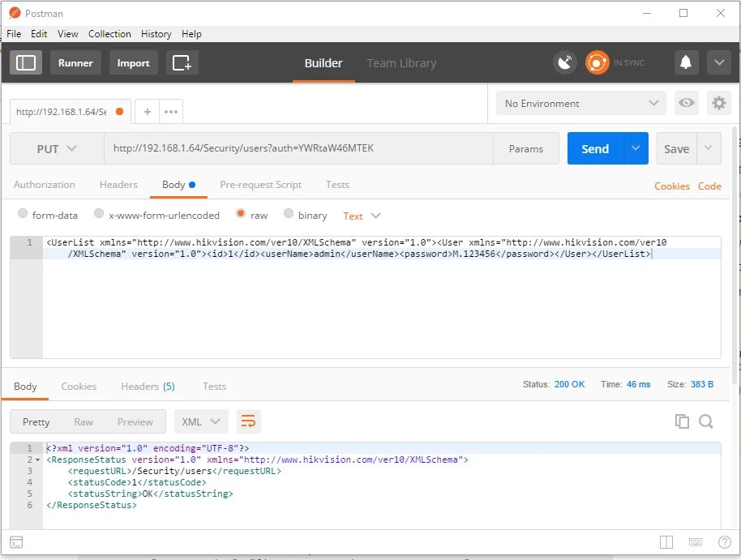Switch to two-pane view icon
The height and width of the screenshot is (560, 741).
(666, 542)
